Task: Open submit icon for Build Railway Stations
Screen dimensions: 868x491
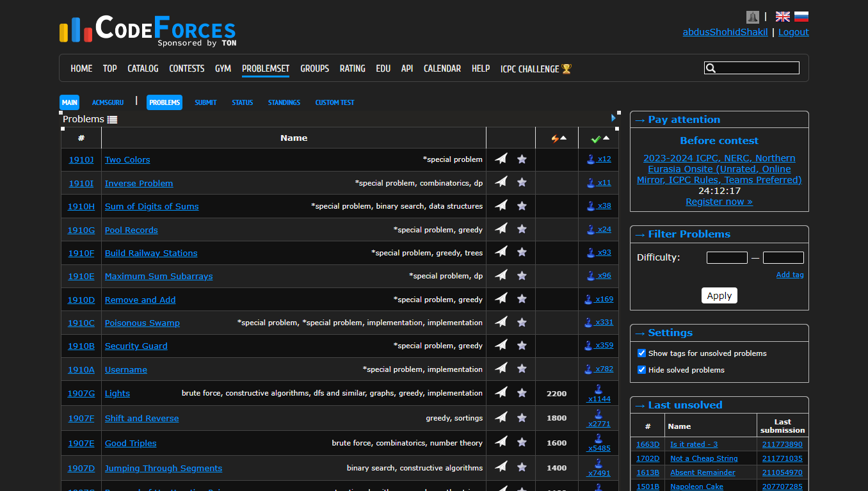Action: pos(501,252)
